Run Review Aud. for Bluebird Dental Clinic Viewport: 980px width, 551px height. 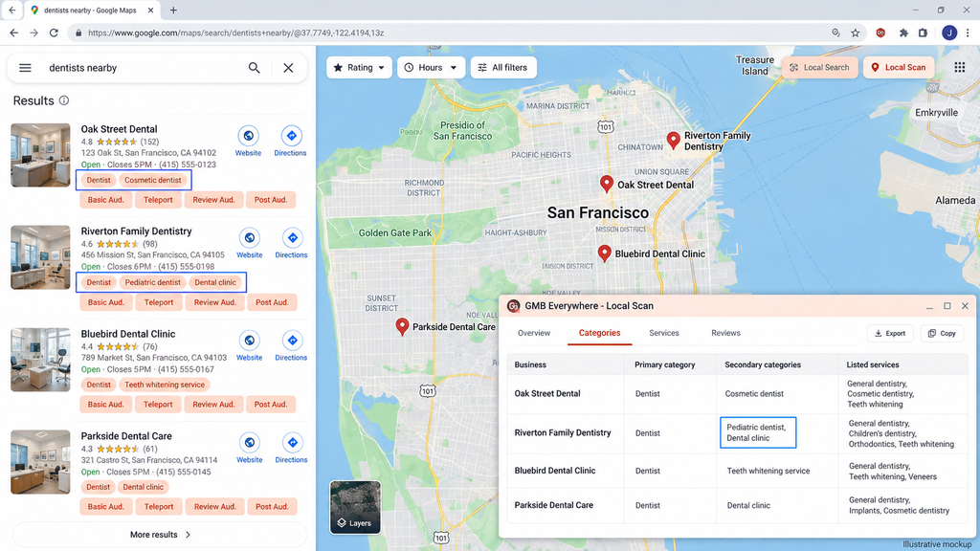click(x=213, y=405)
